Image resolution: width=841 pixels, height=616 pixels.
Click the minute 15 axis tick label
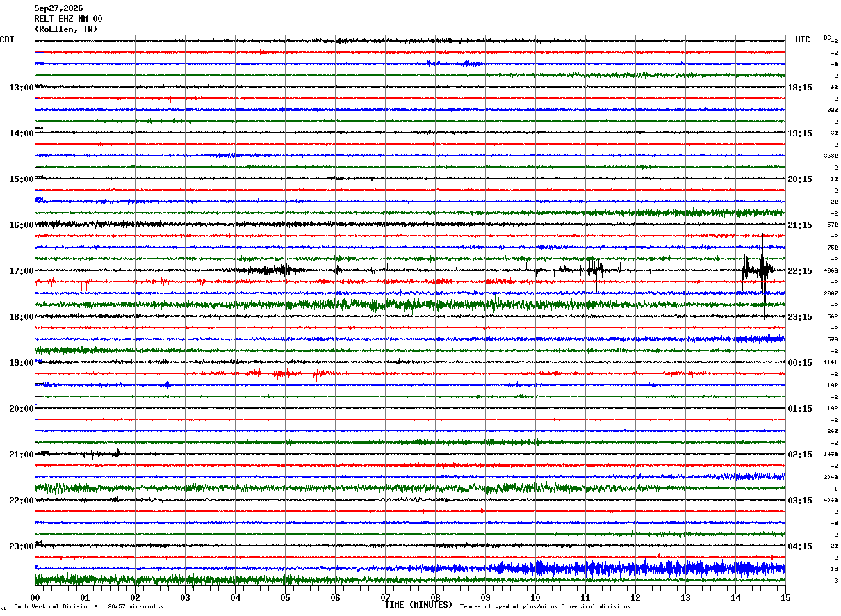click(785, 597)
